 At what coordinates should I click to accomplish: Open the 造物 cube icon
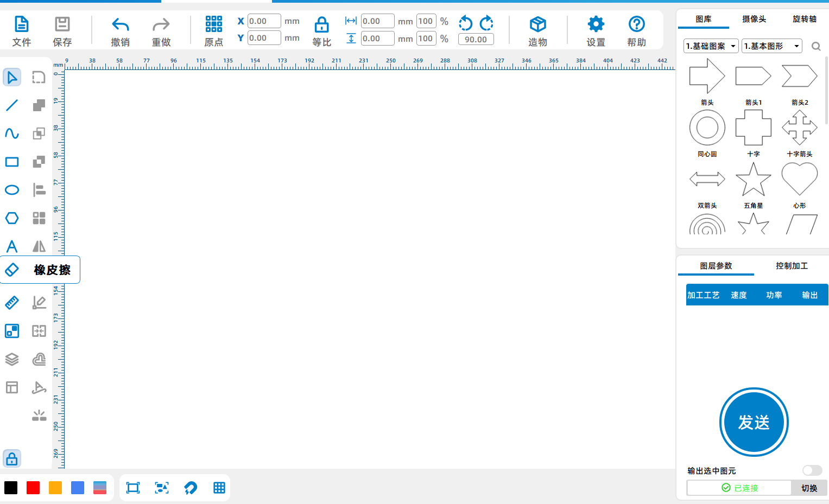[x=537, y=24]
